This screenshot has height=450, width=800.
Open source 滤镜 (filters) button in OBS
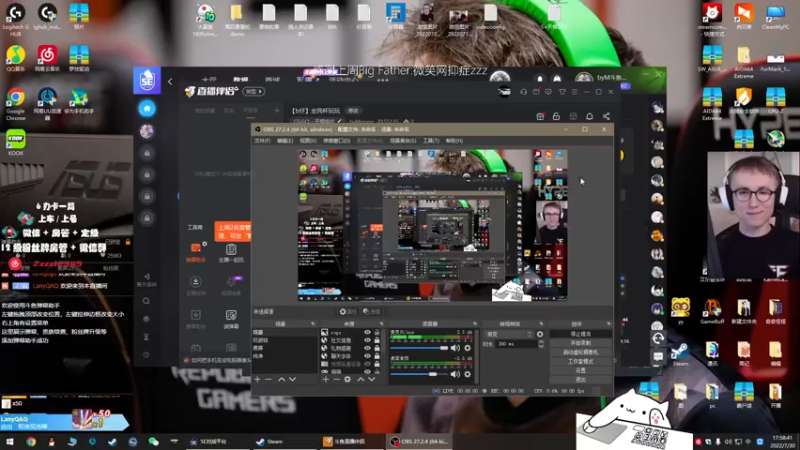[372, 311]
